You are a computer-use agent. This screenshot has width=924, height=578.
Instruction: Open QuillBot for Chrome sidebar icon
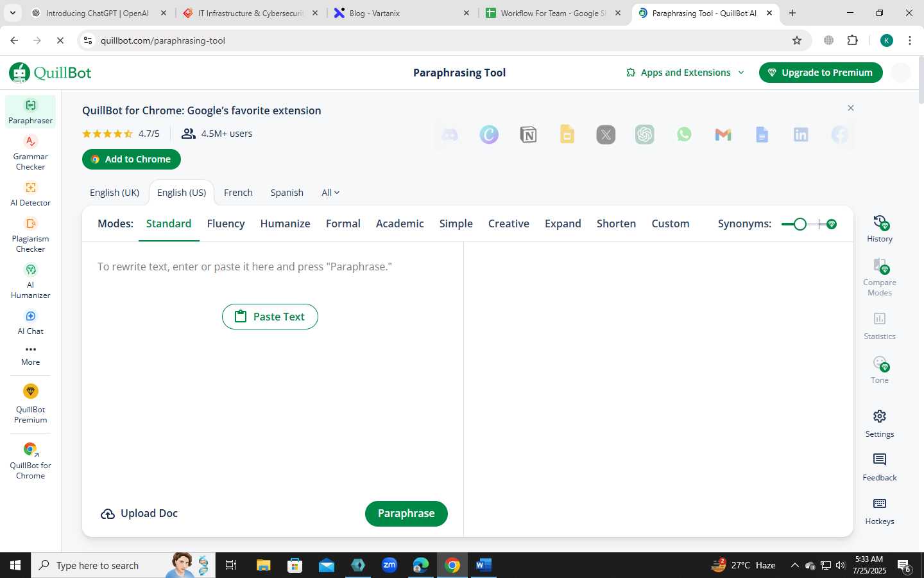(x=30, y=460)
